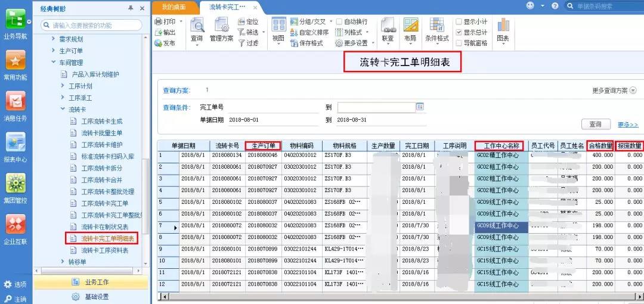The image size is (644, 304).
Task: Uncheck the 显示总计 checkbox
Action: (x=459, y=32)
